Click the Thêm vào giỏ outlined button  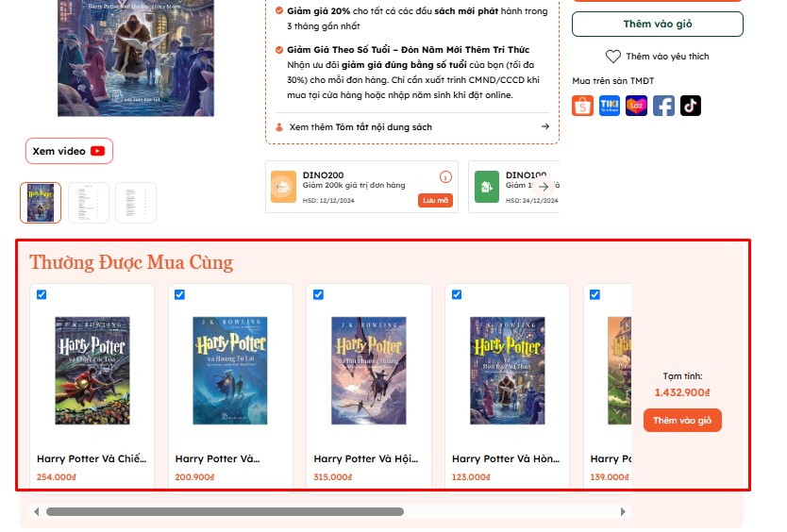658,25
